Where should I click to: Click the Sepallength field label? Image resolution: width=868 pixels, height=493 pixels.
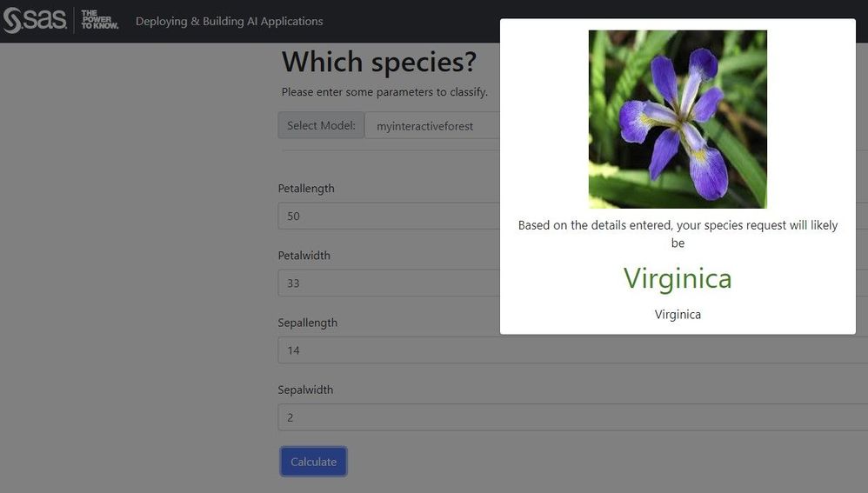[x=308, y=323]
